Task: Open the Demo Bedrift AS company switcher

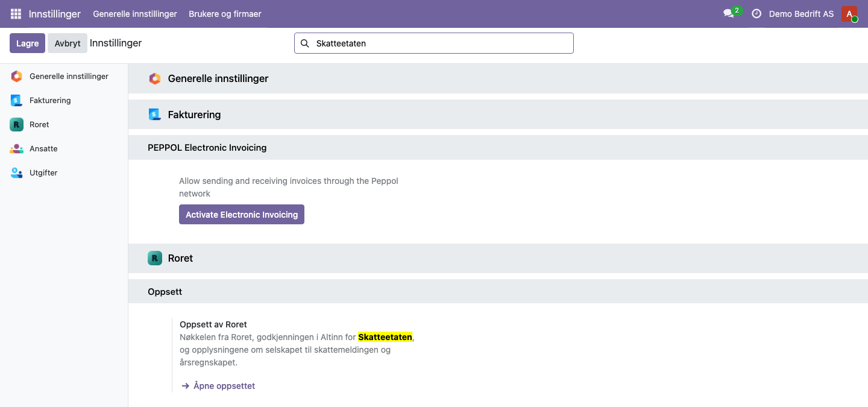Action: click(x=801, y=14)
